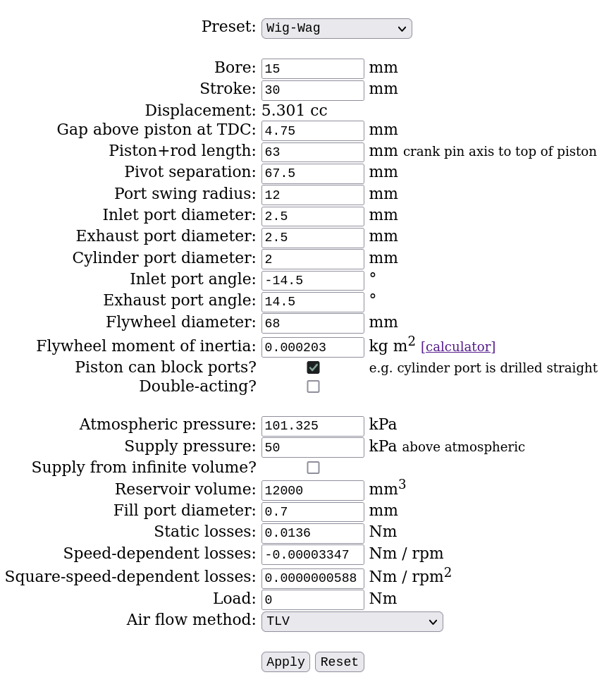Click the Flywheel diameter input
Viewport: 616px width, 694px height.
(312, 323)
